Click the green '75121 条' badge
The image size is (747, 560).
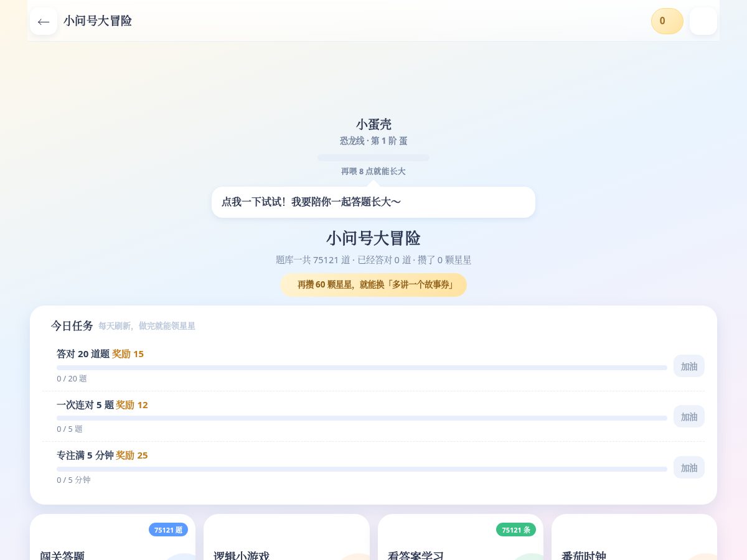516,530
